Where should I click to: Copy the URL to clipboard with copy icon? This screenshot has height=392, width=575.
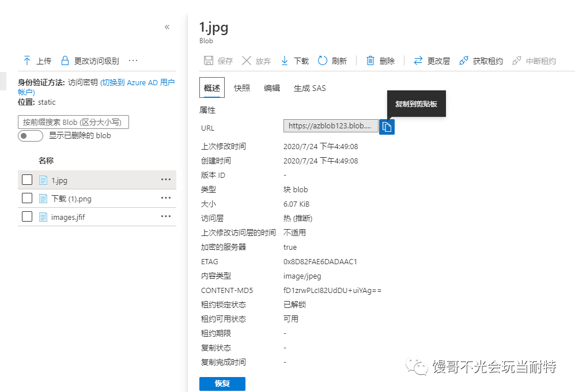387,127
